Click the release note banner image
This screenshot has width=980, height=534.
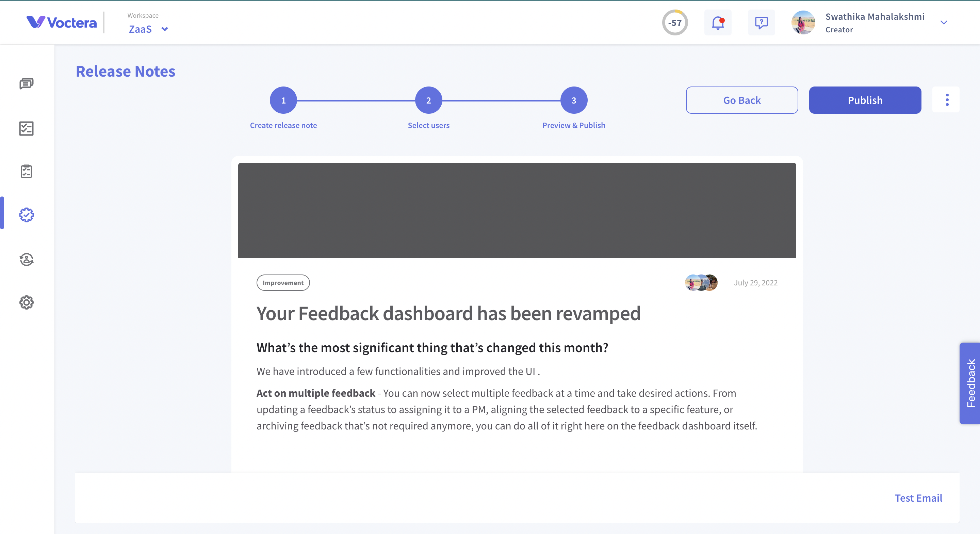coord(517,210)
